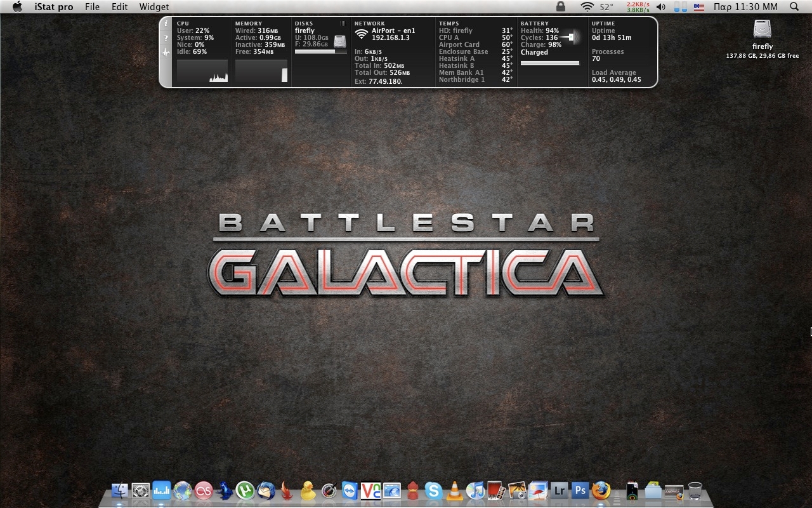Open the Wi-Fi status menu
This screenshot has height=508, width=812.
[587, 7]
